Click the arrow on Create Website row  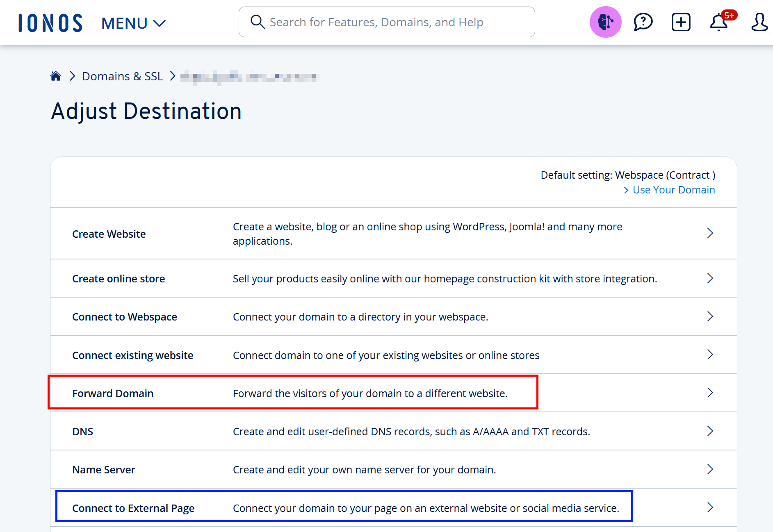pos(710,233)
